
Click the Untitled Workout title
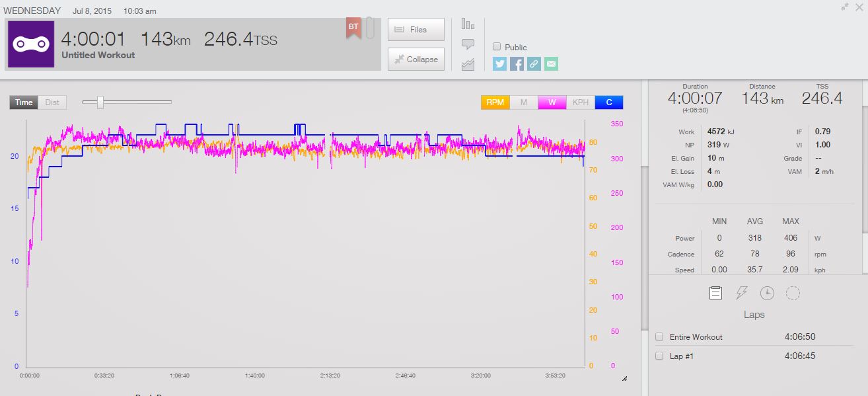tap(98, 56)
